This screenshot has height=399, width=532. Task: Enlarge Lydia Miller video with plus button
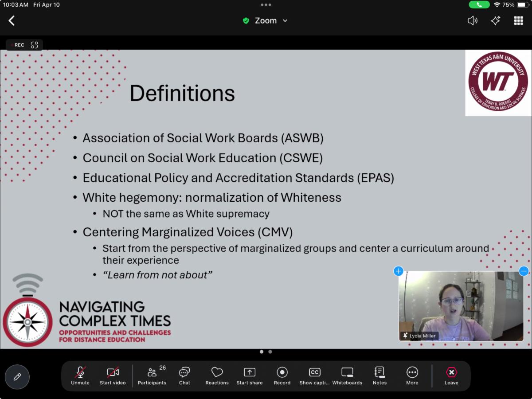[398, 271]
